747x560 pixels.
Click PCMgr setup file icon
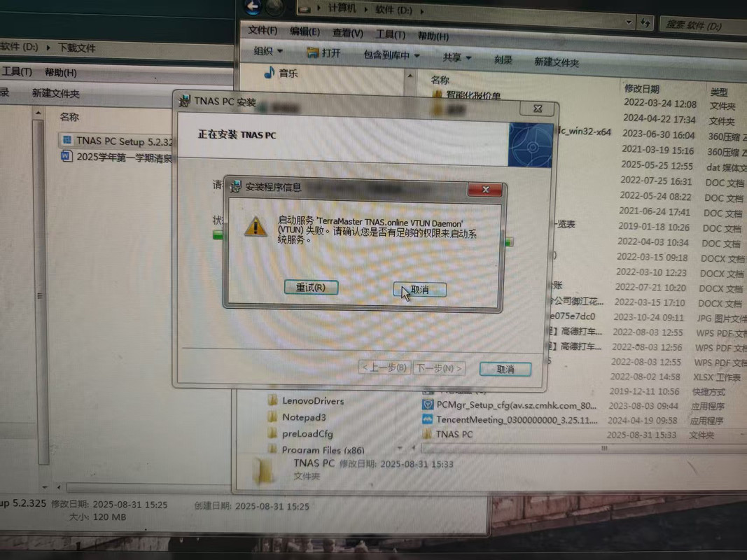click(x=427, y=405)
